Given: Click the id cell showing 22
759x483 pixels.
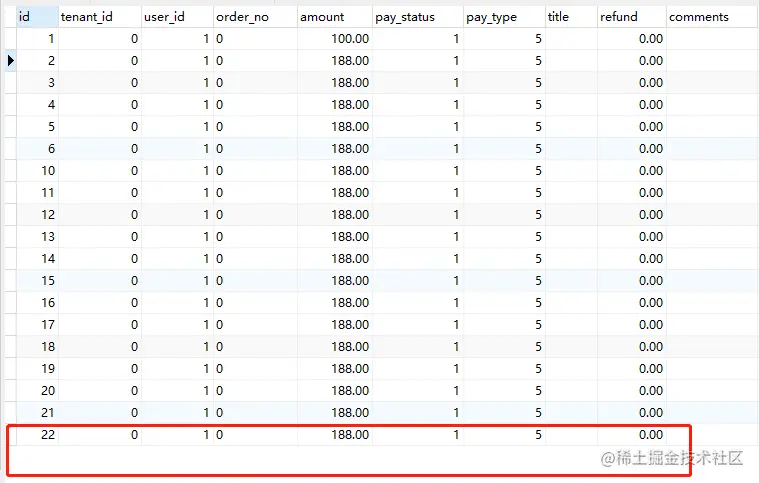Looking at the screenshot, I should [37, 435].
